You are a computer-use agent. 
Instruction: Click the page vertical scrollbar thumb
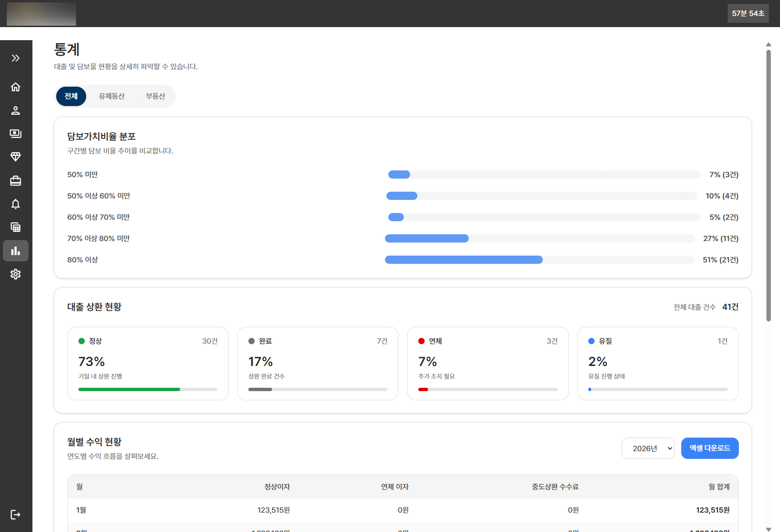click(768, 184)
